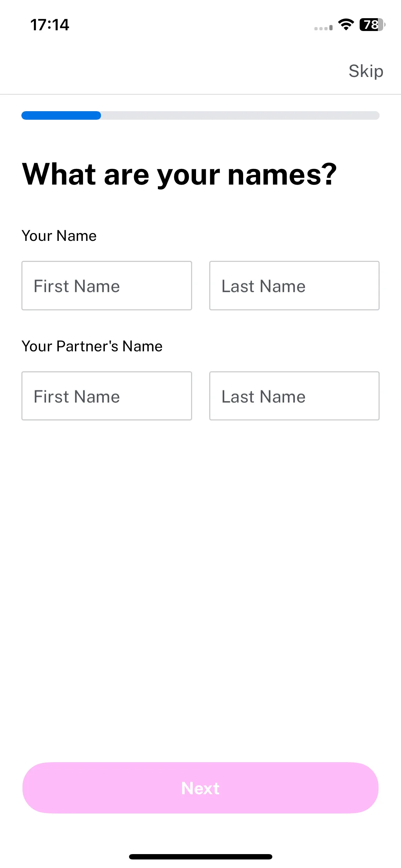The image size is (401, 868).
Task: Tap the "What are your names?" heading
Action: [x=179, y=175]
